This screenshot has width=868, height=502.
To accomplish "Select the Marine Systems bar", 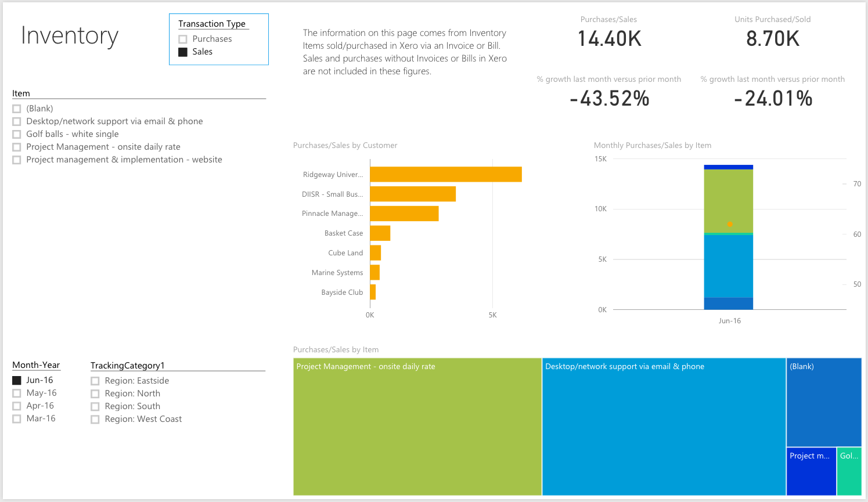I will (x=375, y=272).
